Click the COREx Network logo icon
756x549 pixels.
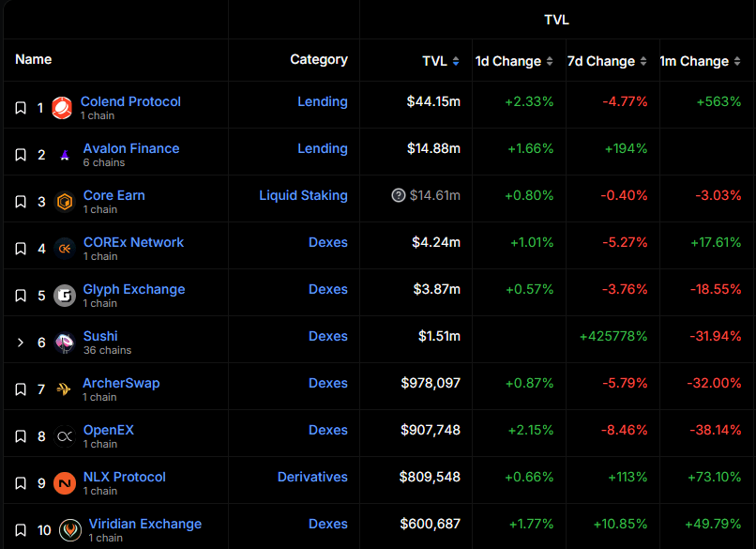coord(65,248)
